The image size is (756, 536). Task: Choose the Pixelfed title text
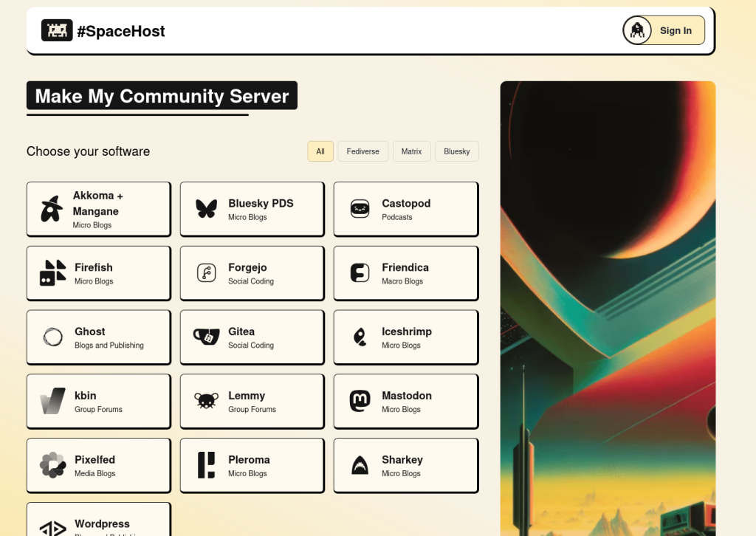point(94,460)
